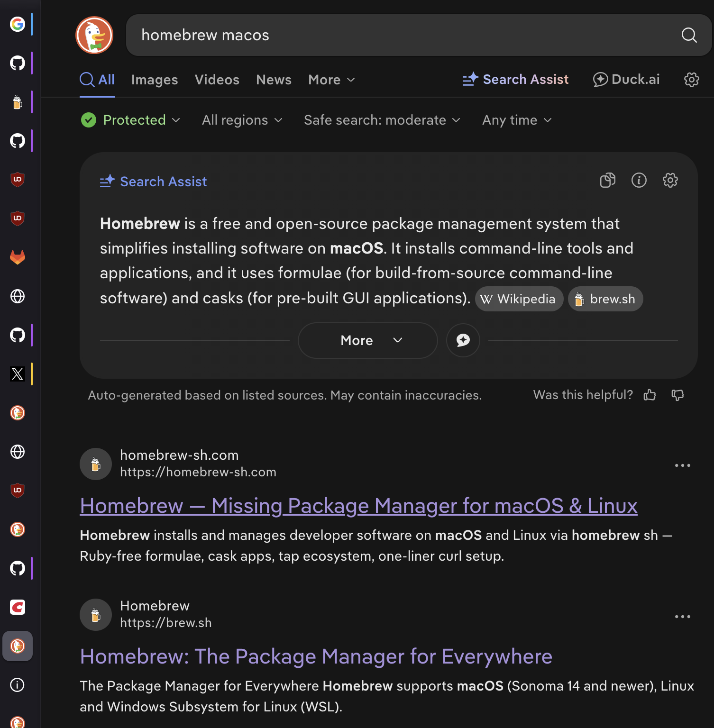714x728 pixels.
Task: Select the All results tab
Action: point(97,80)
